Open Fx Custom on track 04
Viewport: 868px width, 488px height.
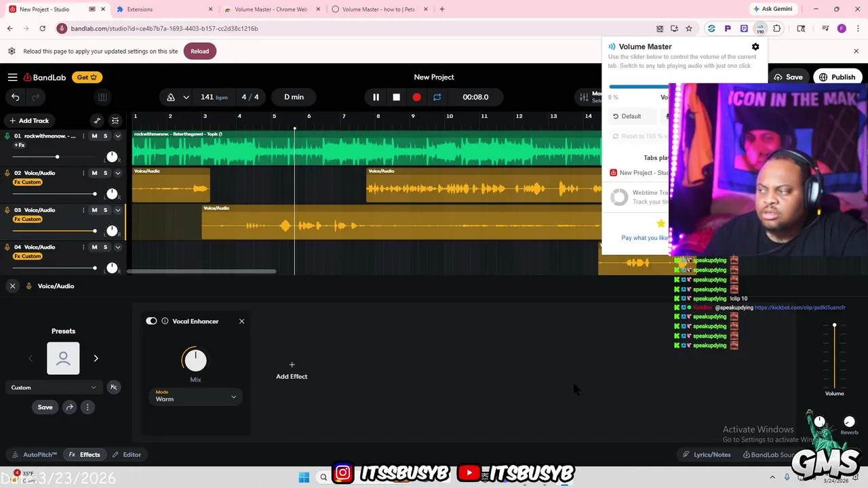click(28, 256)
